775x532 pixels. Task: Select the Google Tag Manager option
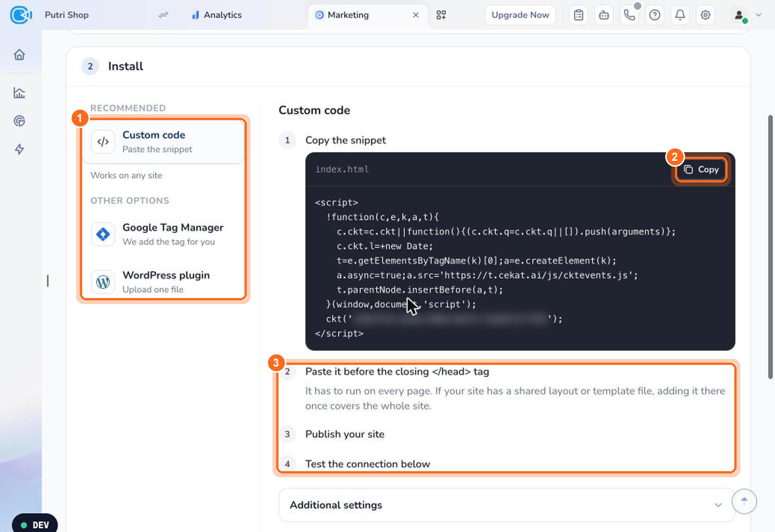pyautogui.click(x=163, y=234)
